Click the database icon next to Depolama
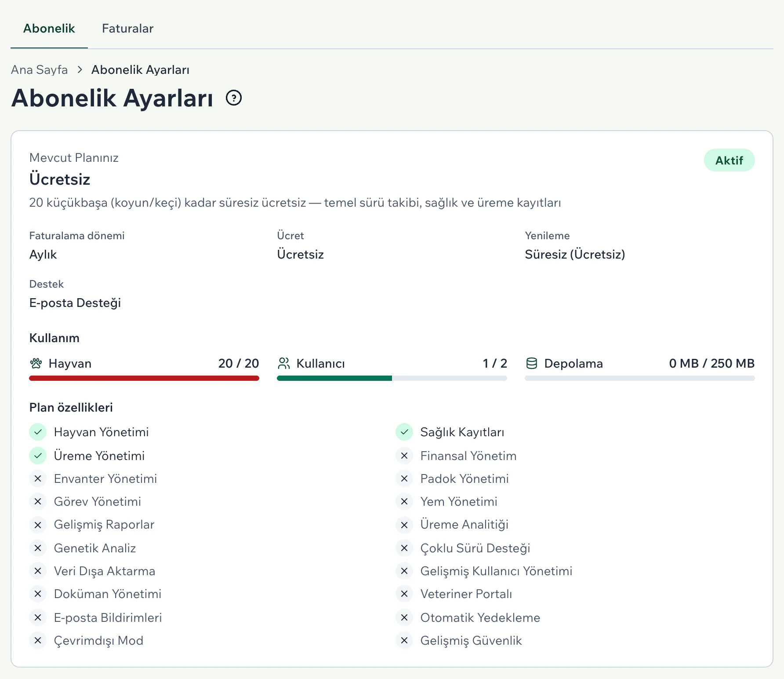This screenshot has width=784, height=679. click(532, 363)
